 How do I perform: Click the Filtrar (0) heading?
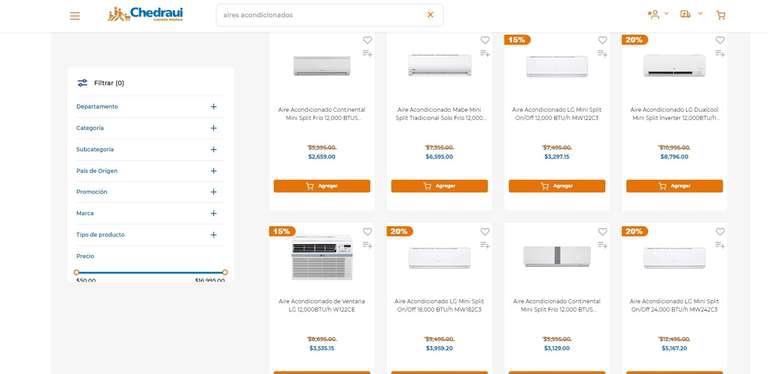pos(109,83)
